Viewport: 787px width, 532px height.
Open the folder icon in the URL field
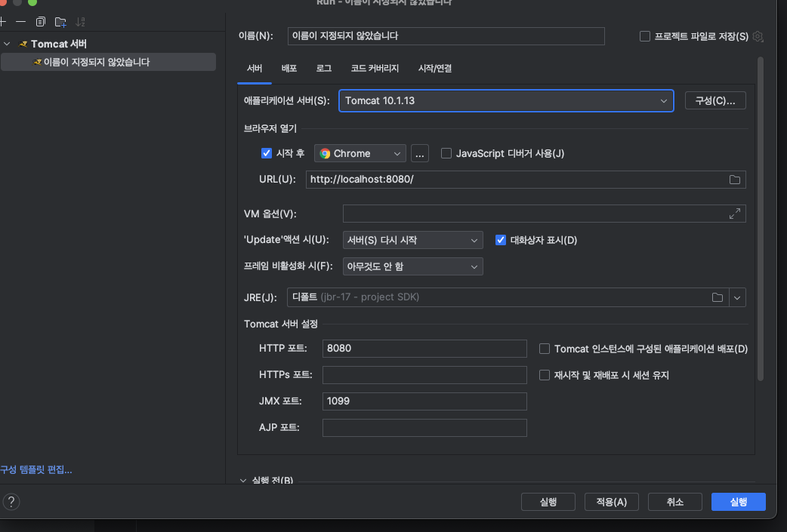point(735,180)
